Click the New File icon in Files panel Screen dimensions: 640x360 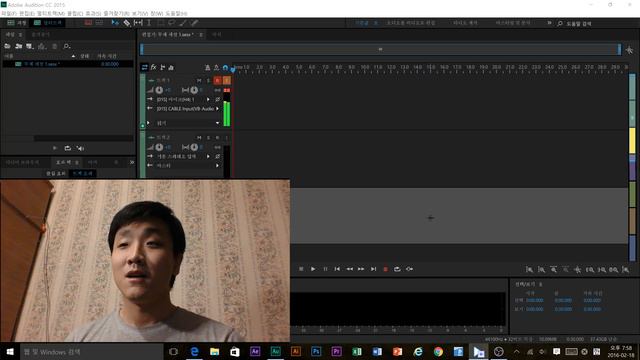[30, 46]
